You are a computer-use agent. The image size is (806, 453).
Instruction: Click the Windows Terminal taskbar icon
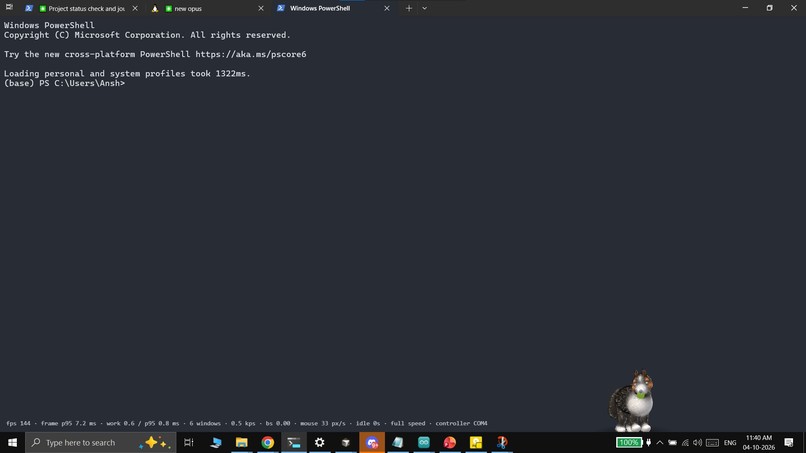pyautogui.click(x=294, y=442)
